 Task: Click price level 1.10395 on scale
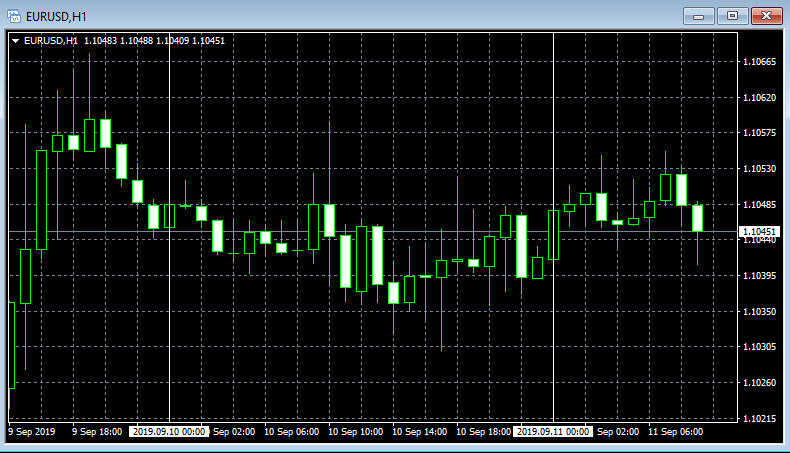click(x=759, y=276)
